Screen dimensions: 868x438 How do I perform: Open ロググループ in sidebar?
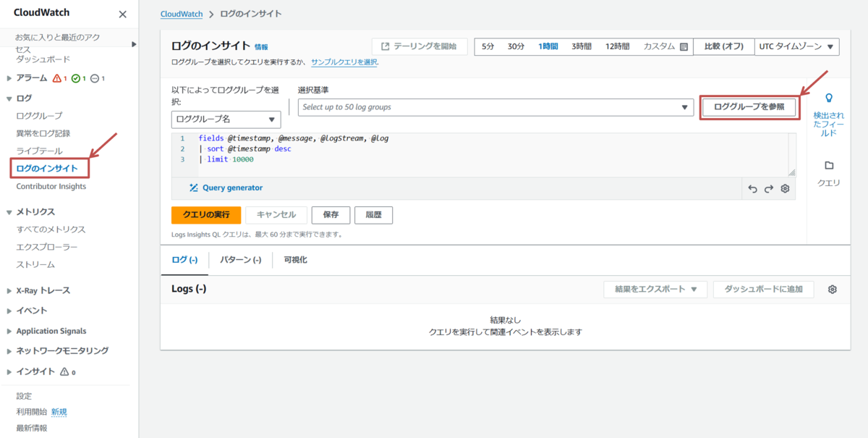coord(39,116)
